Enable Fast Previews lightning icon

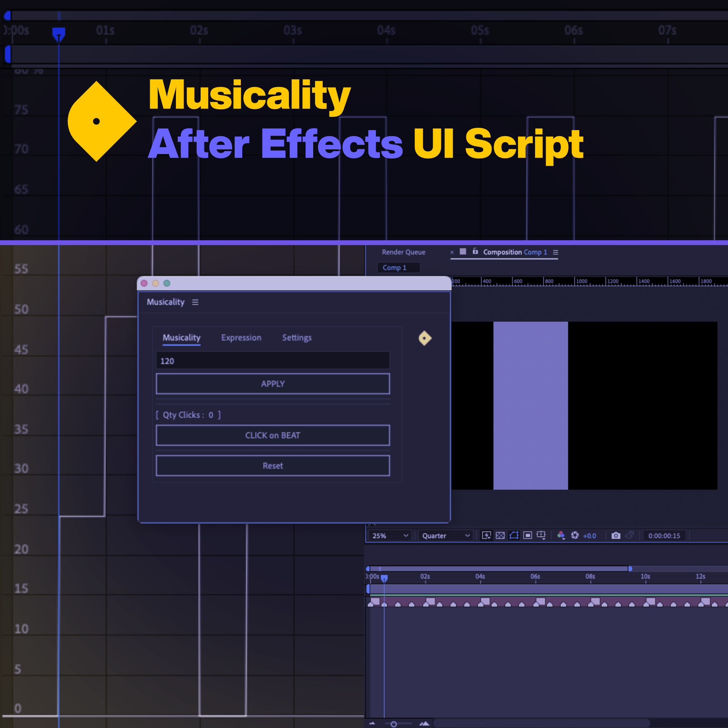point(486,536)
